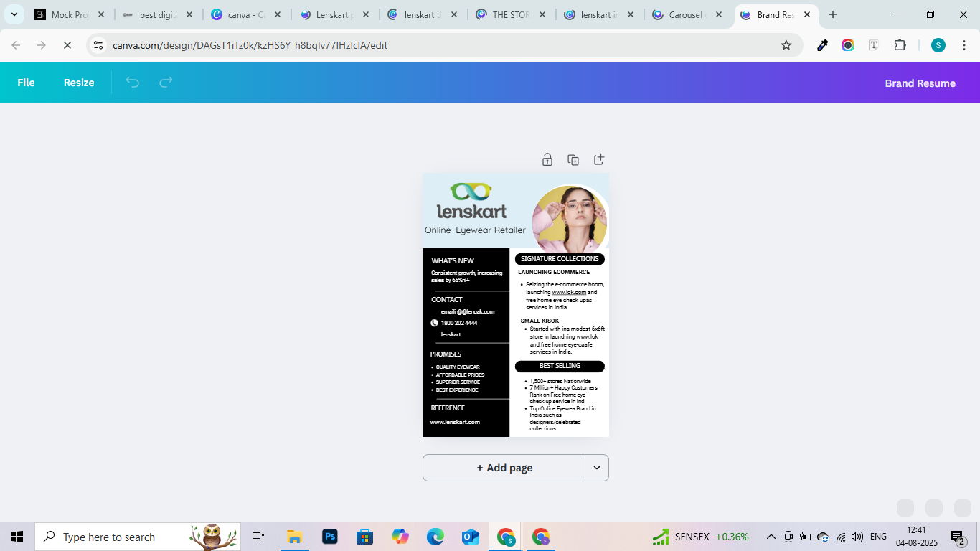980x551 pixels.
Task: Expand the tab search chevron
Action: pos(14,14)
